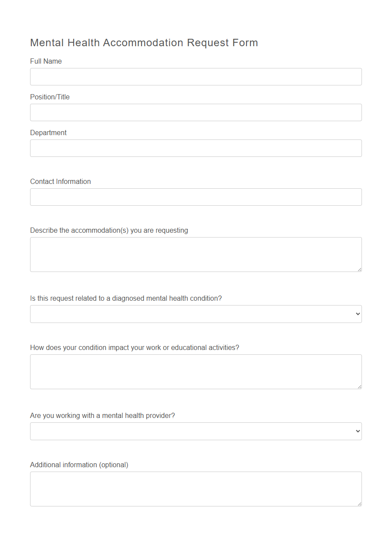Click the form title heading
This screenshot has height=557, width=392.
pos(144,42)
